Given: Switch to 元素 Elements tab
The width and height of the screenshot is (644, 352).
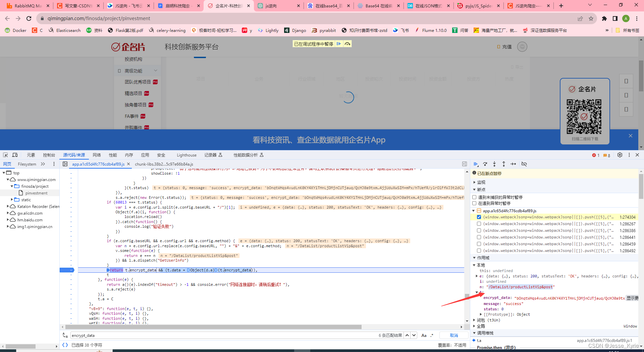Looking at the screenshot, I should pos(31,155).
